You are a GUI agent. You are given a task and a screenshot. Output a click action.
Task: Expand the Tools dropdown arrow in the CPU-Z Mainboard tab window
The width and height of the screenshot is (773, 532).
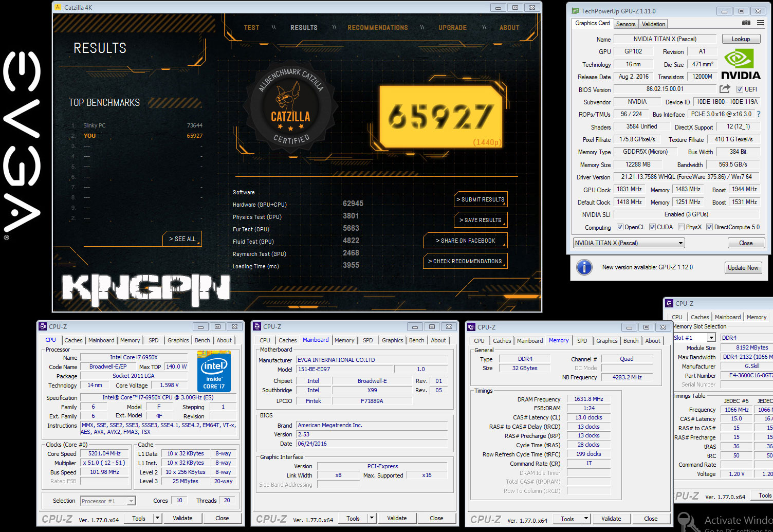(x=372, y=518)
